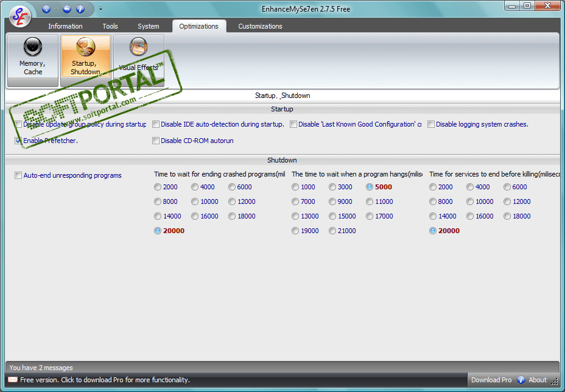Open the Visual Effects section
The width and height of the screenshot is (565, 392).
click(x=139, y=60)
